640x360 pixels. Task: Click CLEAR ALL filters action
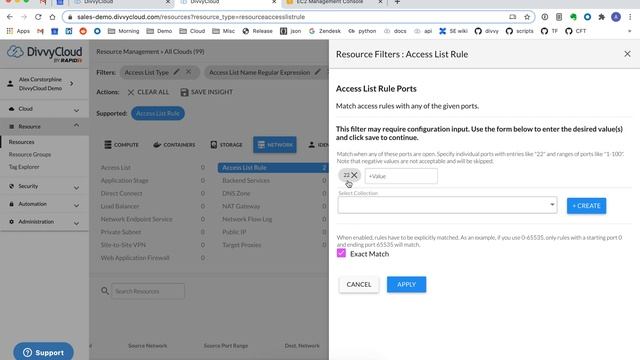point(148,92)
